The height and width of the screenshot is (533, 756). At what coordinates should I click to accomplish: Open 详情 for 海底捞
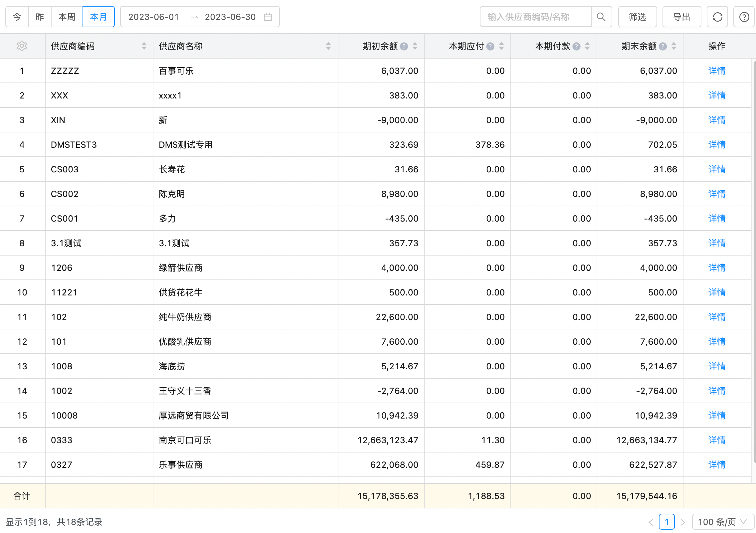click(x=717, y=366)
